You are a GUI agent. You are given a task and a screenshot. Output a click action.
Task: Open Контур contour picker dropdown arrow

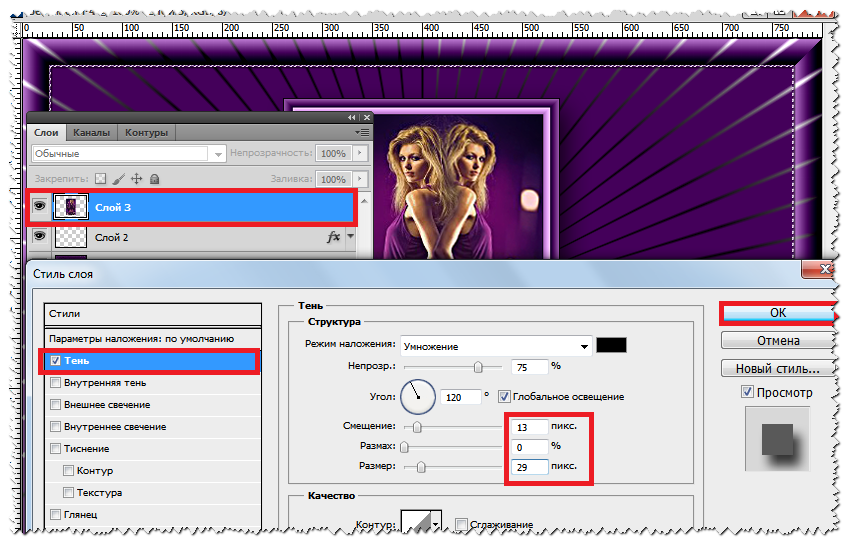coord(435,523)
